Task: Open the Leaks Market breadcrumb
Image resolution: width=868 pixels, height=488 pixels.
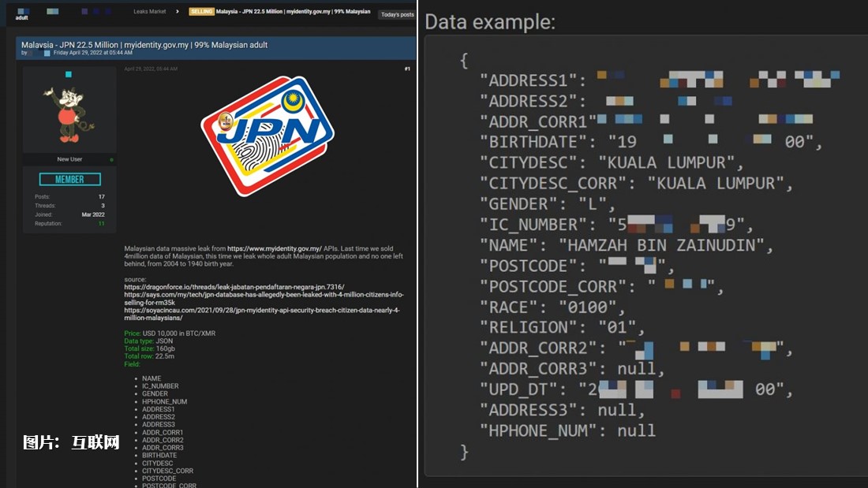Action: click(x=149, y=12)
